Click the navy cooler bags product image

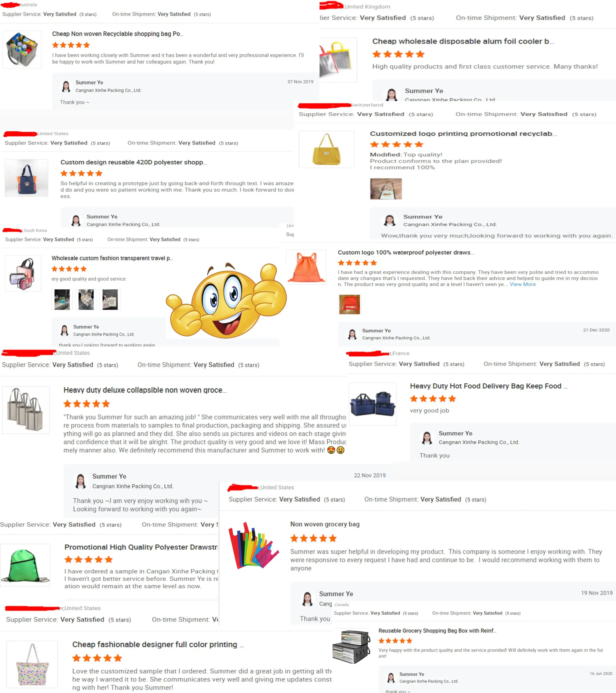pyautogui.click(x=372, y=404)
